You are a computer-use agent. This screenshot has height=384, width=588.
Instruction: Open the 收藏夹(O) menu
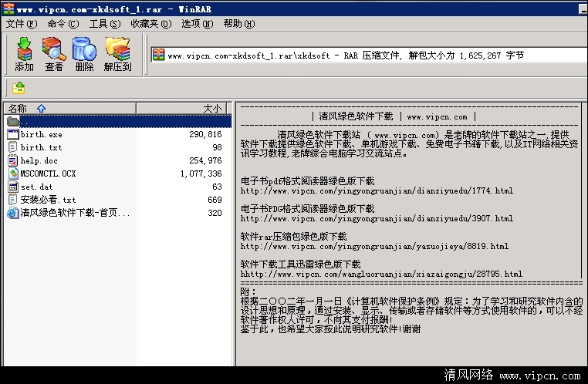click(150, 24)
